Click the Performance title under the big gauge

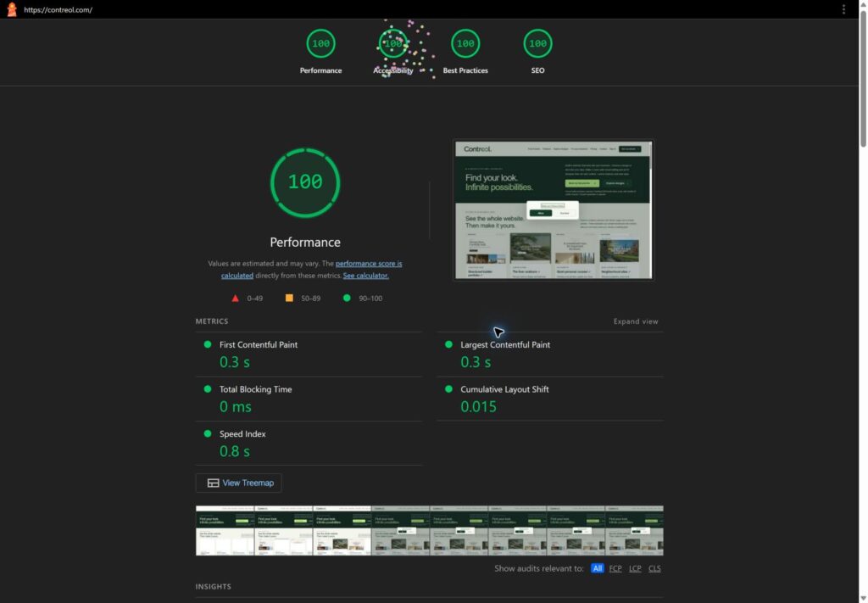pyautogui.click(x=305, y=242)
